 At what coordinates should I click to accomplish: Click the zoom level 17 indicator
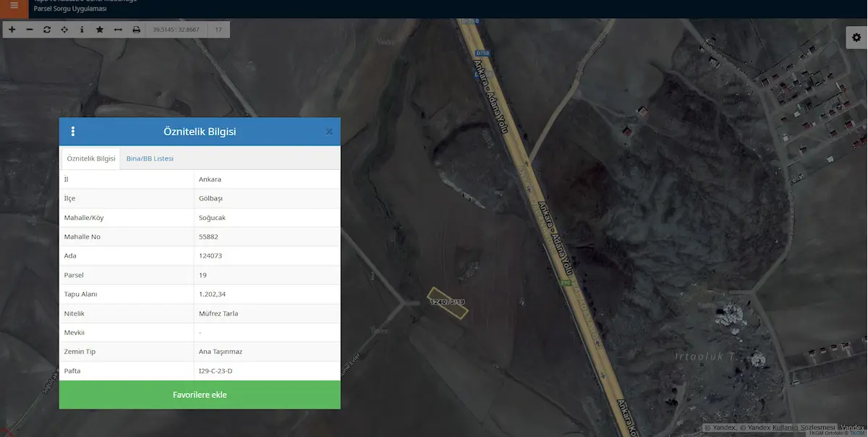click(x=218, y=30)
